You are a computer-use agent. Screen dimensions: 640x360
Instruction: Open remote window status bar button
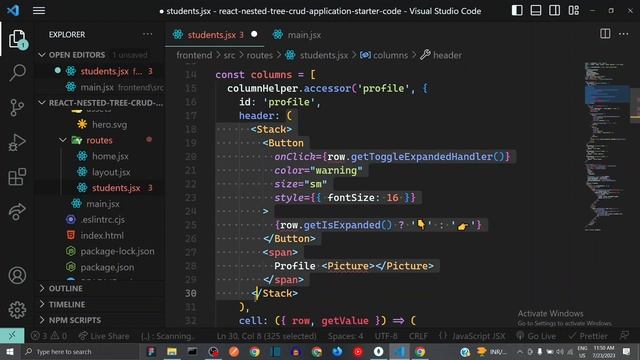(x=12, y=336)
